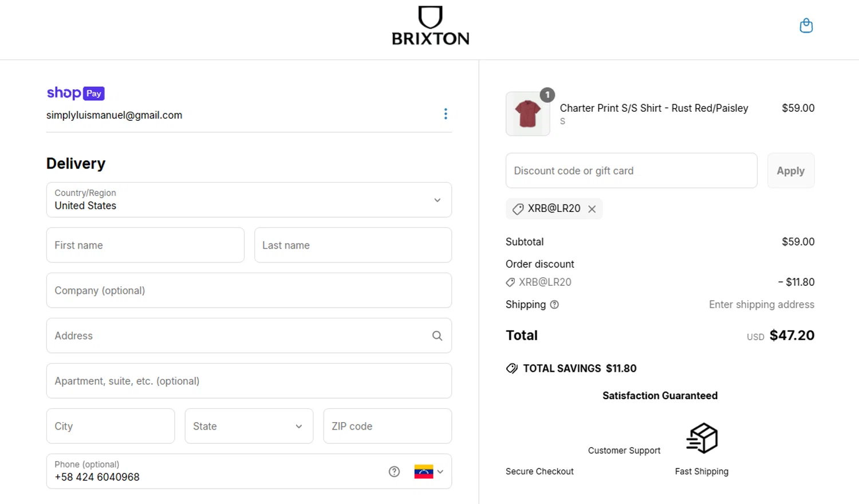Open the three-dot Shop Pay account menu
This screenshot has width=859, height=504.
pyautogui.click(x=446, y=114)
